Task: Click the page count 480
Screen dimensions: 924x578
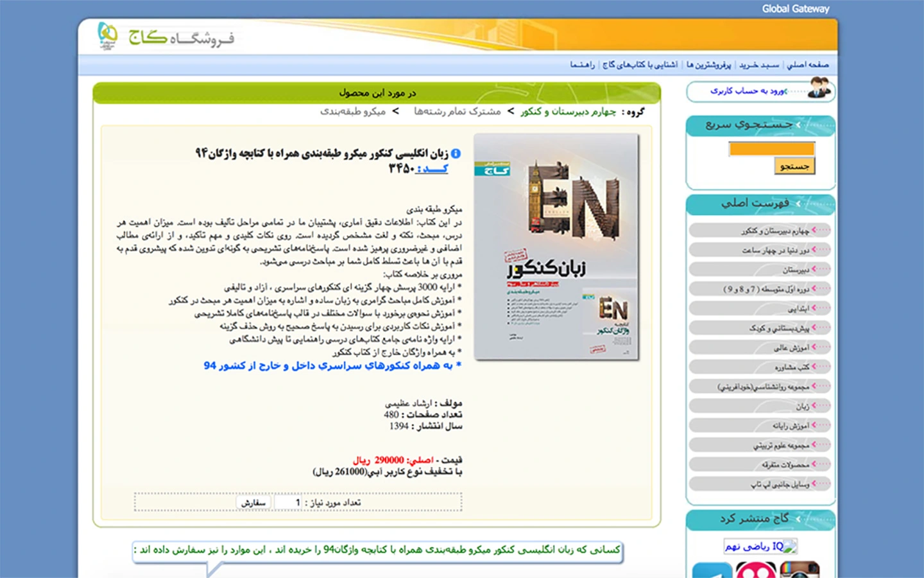Action: pos(391,415)
